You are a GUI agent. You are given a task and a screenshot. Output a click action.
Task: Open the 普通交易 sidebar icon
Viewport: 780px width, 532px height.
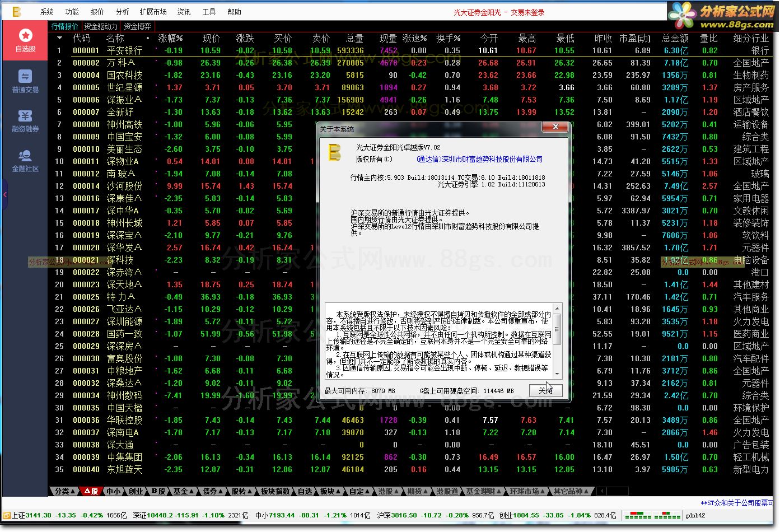(25, 81)
